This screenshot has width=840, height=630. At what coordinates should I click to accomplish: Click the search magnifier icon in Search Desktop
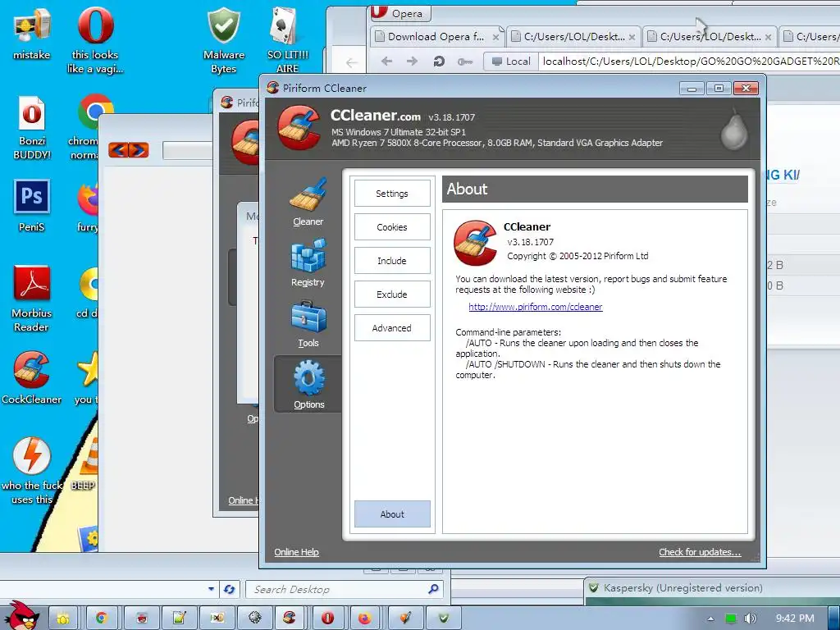(x=433, y=589)
